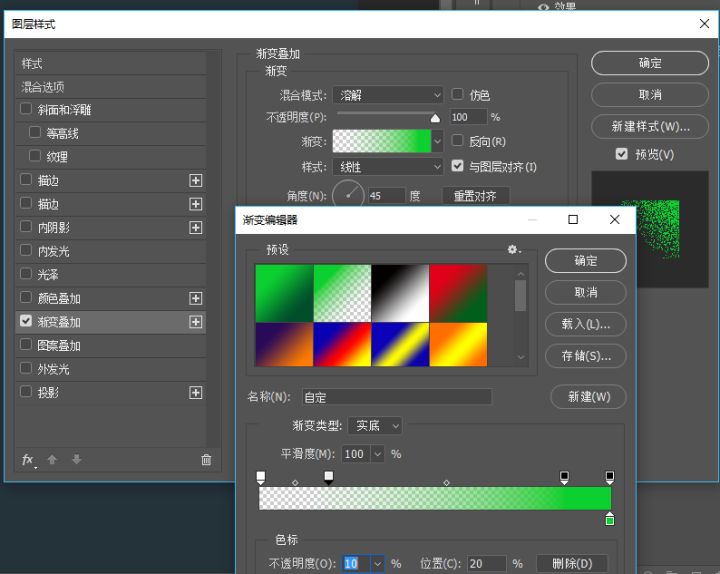720x574 pixels.
Task: Click the trash icon to delete effect
Action: click(x=206, y=460)
